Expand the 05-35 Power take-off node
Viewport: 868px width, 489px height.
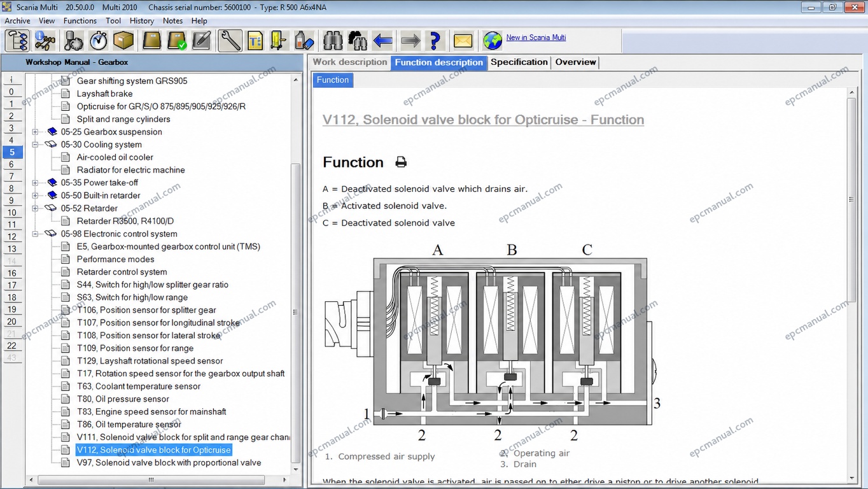pyautogui.click(x=36, y=183)
